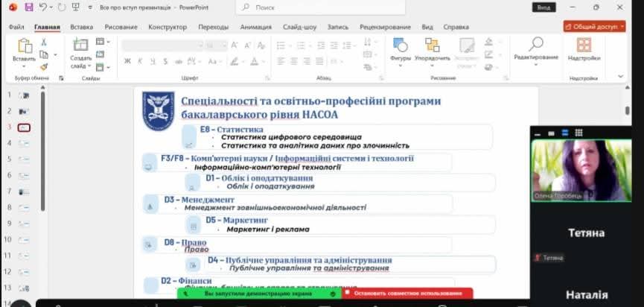The width and height of the screenshot is (644, 307).
Task: Switch to the Анимация tab
Action: [x=256, y=27]
